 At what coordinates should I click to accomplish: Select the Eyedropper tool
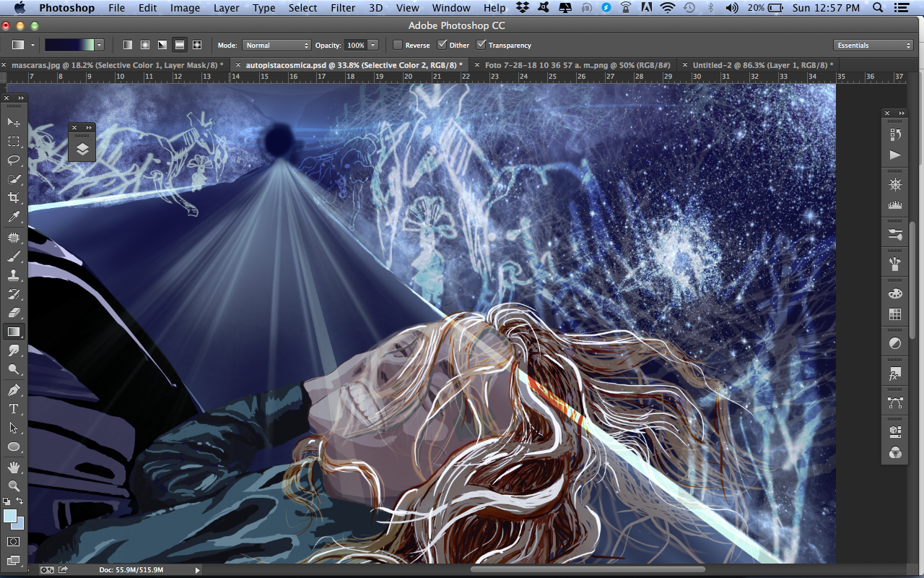click(x=14, y=217)
